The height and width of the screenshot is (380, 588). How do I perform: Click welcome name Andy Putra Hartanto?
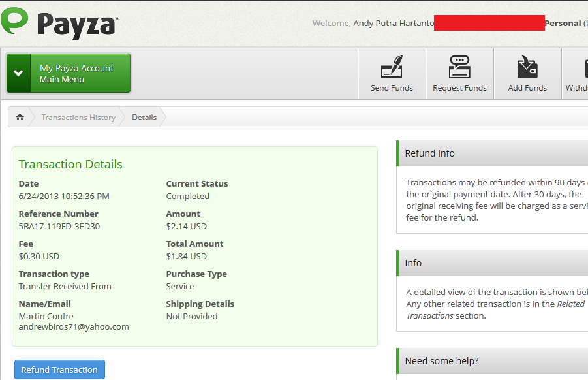(x=394, y=24)
